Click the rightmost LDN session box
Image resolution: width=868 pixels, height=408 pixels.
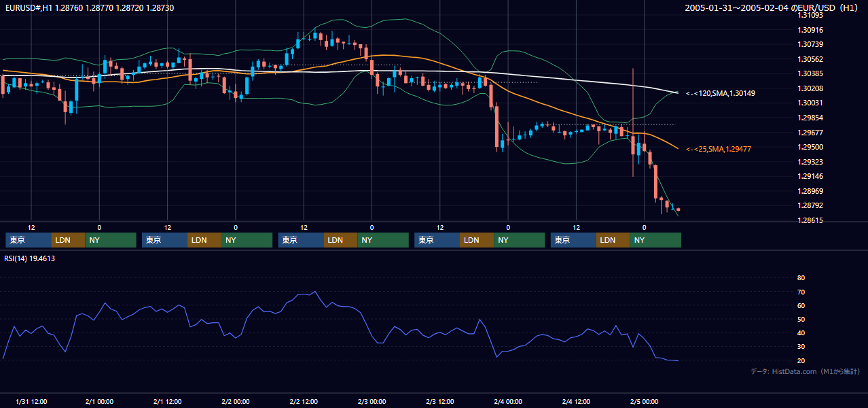tap(613, 240)
